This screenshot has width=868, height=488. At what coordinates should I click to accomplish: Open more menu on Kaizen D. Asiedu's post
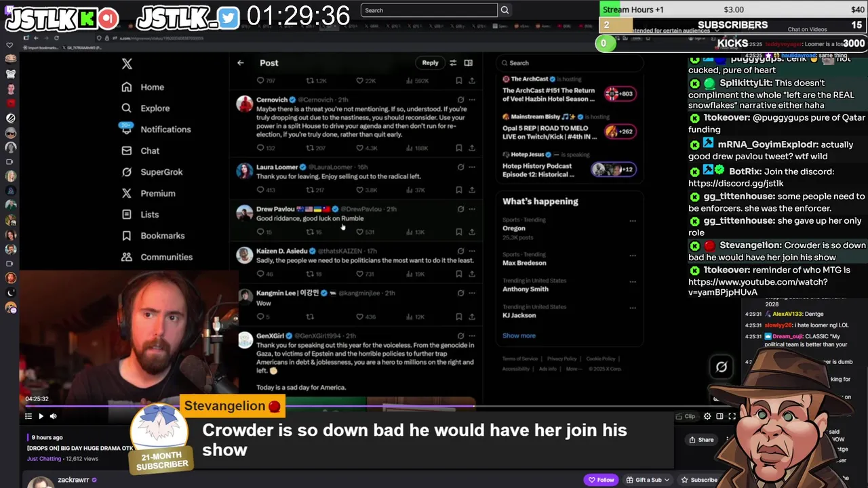point(472,251)
